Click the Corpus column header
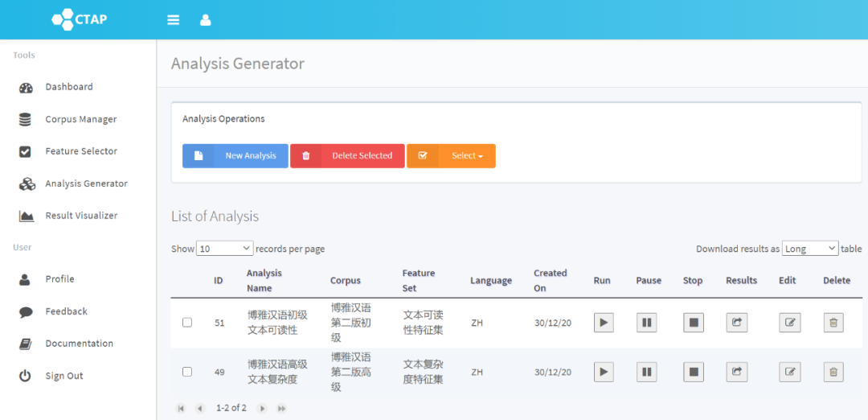Viewport: 868px width, 420px height. pyautogui.click(x=346, y=280)
